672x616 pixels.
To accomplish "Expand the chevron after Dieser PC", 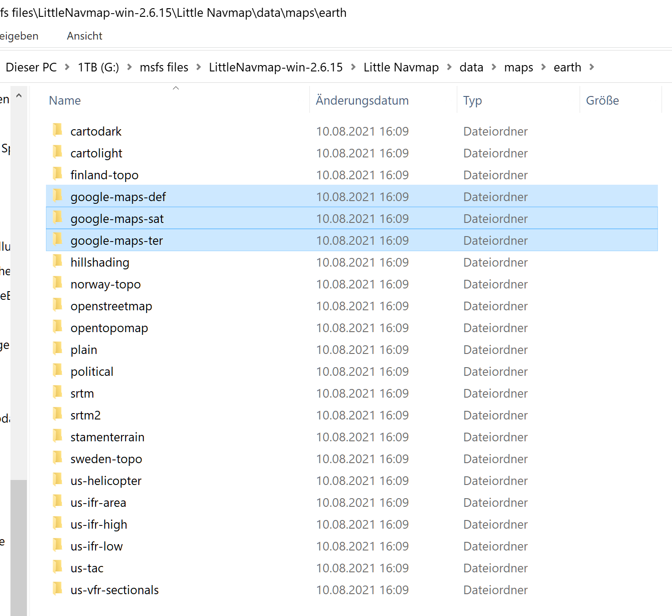I will tap(67, 67).
